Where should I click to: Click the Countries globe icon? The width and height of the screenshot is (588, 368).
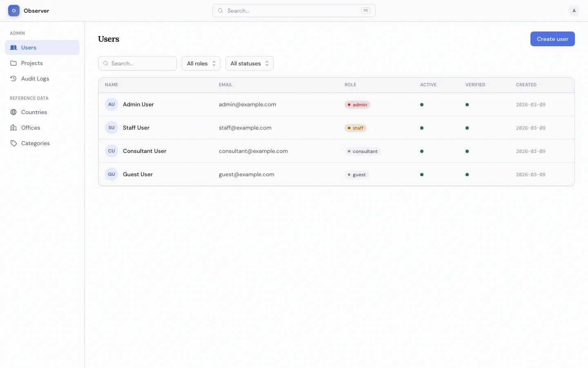click(x=13, y=112)
